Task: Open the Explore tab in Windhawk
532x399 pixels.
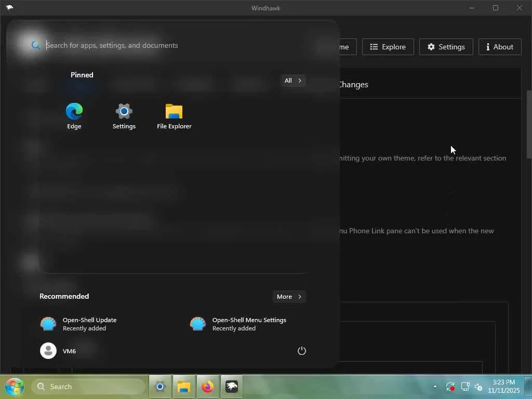Action: coord(388,47)
